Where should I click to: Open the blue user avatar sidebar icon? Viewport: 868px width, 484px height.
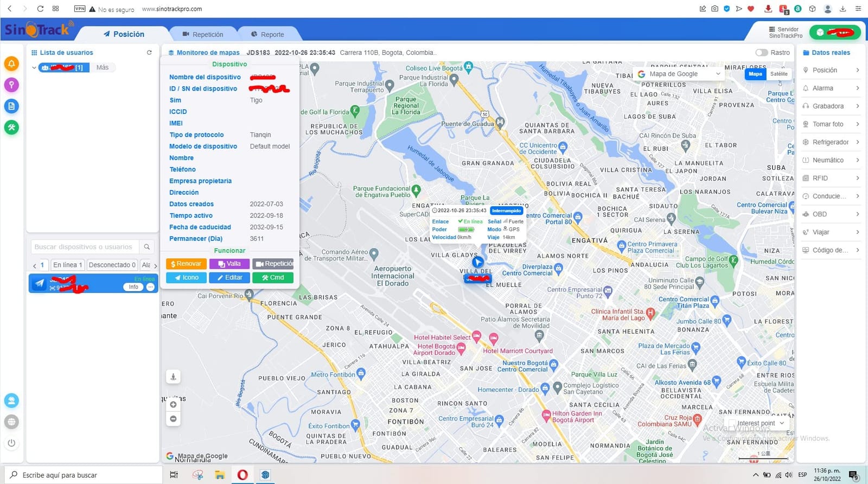(x=11, y=400)
